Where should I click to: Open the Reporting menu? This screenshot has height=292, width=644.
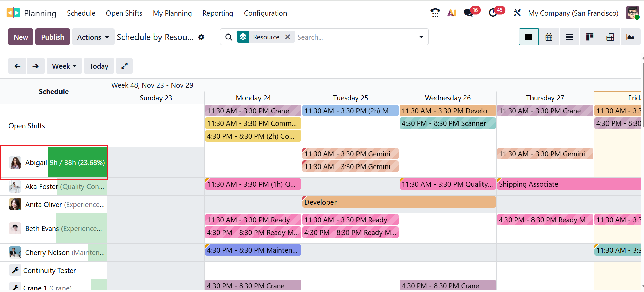click(x=218, y=13)
